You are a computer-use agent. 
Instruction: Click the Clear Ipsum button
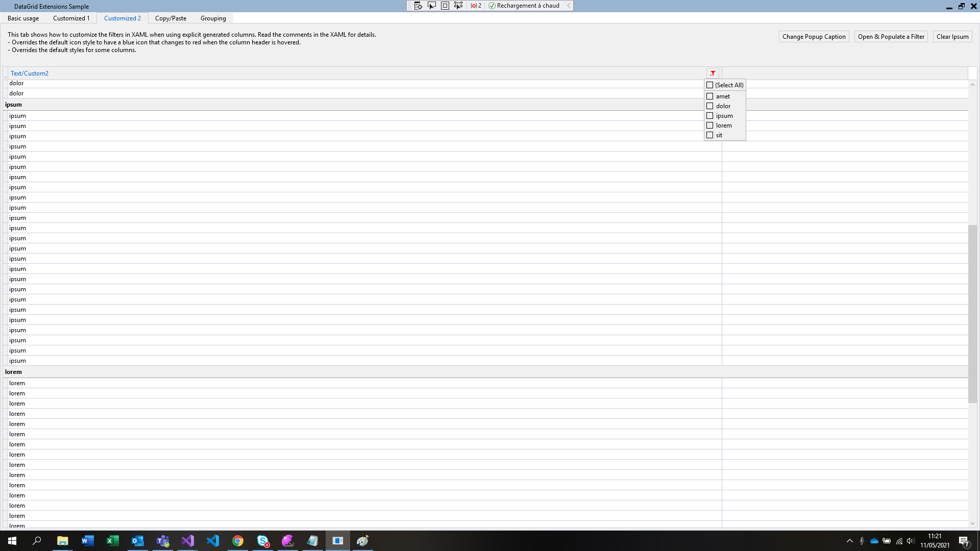952,37
